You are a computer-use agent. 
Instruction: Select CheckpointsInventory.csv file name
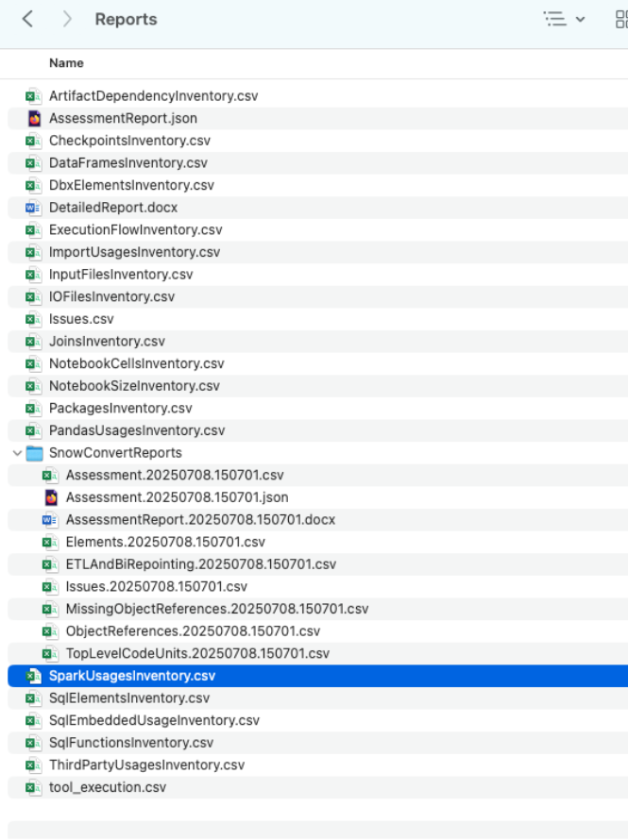tap(129, 141)
